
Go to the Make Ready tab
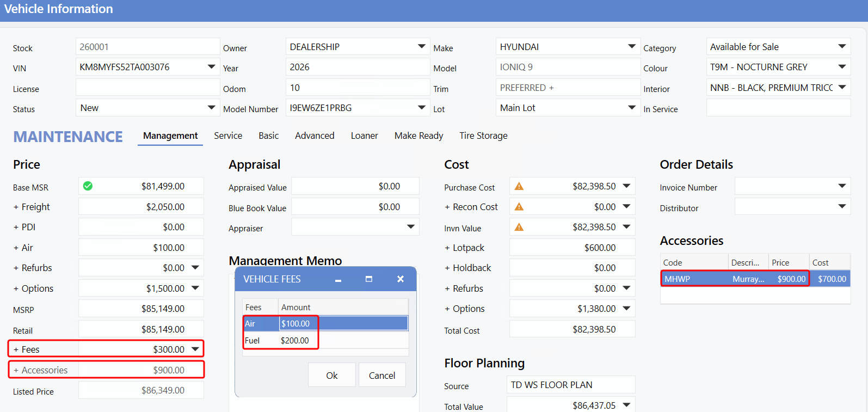[x=418, y=136]
